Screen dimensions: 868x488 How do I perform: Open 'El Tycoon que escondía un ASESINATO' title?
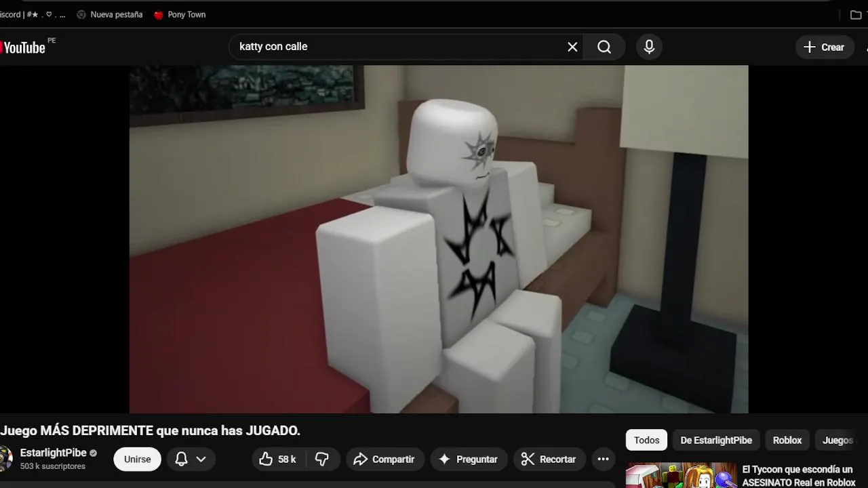click(x=799, y=476)
